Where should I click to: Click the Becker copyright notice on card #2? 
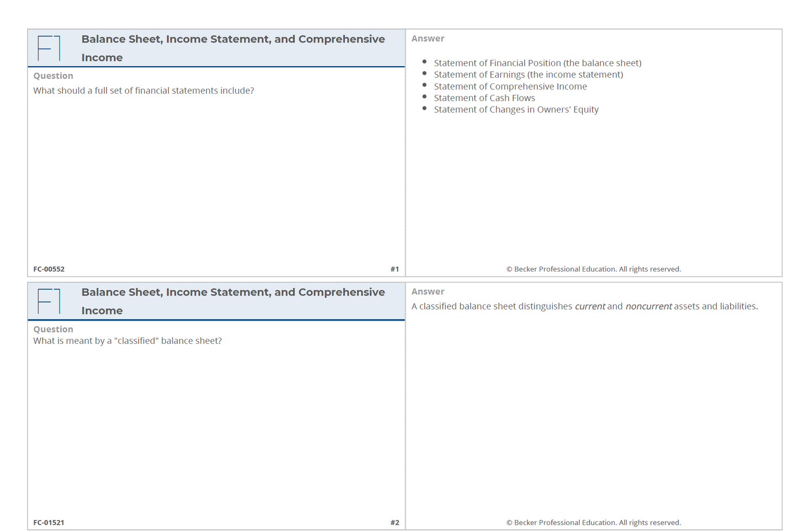pyautogui.click(x=593, y=523)
